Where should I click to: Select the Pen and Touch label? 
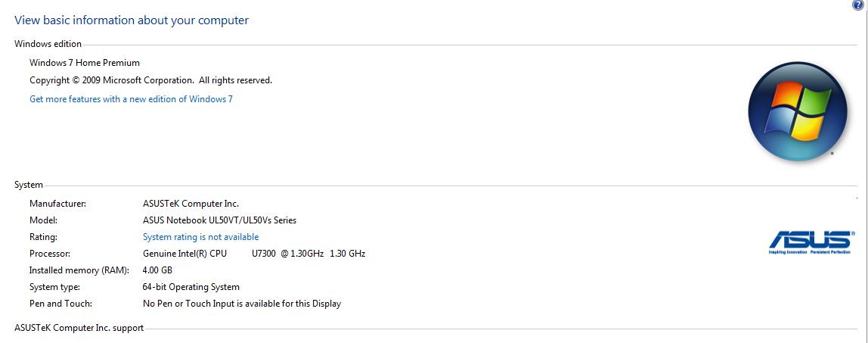click(x=61, y=304)
